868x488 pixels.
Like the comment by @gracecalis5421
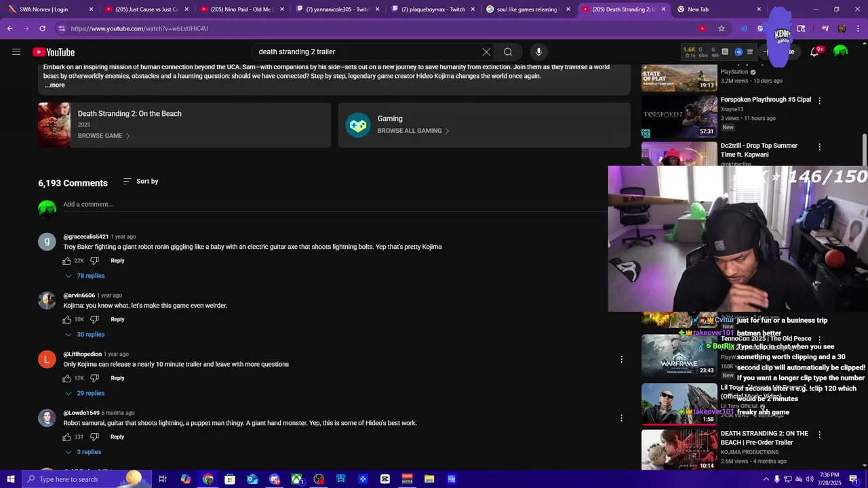point(67,261)
